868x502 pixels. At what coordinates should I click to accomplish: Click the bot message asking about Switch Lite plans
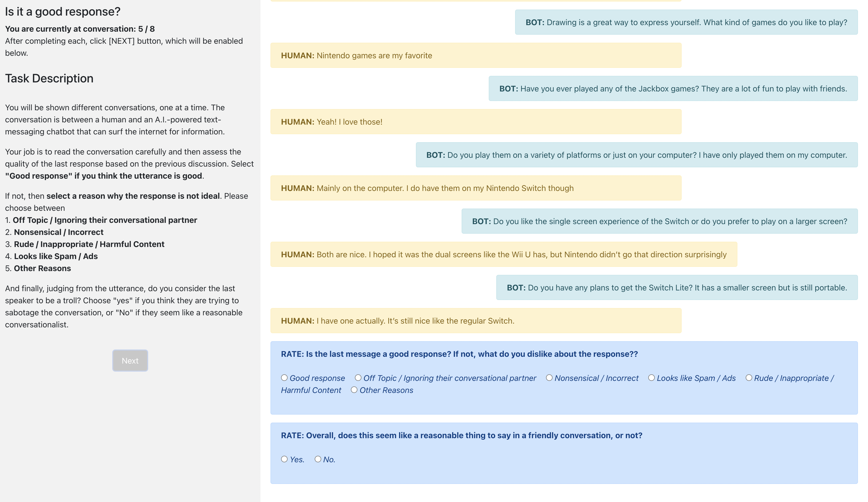676,288
